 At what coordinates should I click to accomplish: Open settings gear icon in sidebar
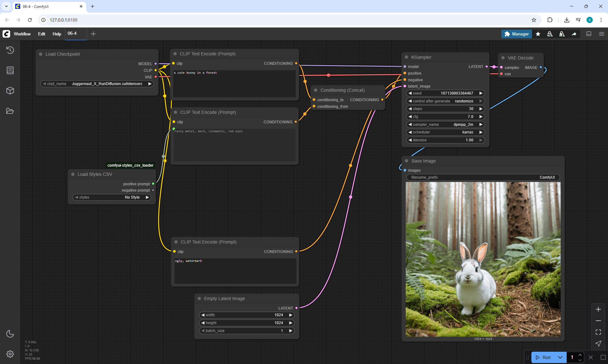pyautogui.click(x=10, y=354)
